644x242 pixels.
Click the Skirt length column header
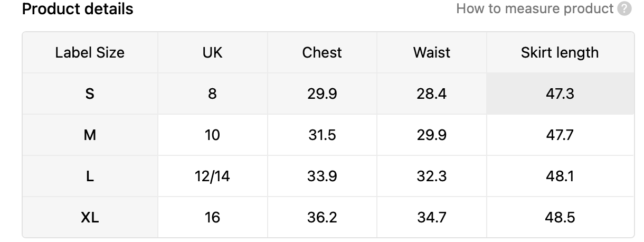pos(560,52)
